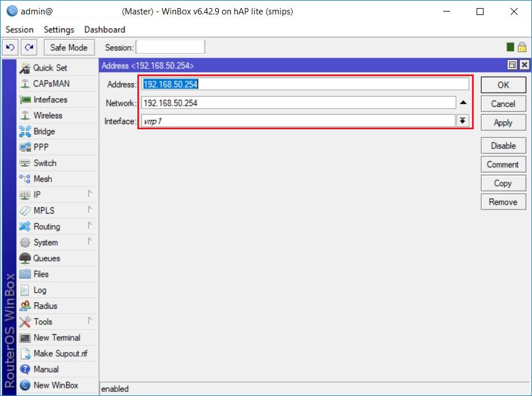Open the Settings menu
The height and width of the screenshot is (396, 532).
point(59,30)
